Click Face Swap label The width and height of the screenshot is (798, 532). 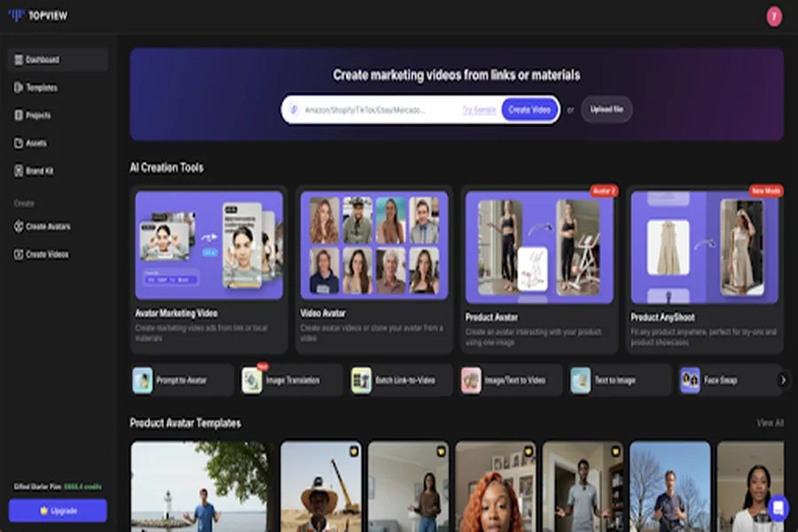coord(721,380)
